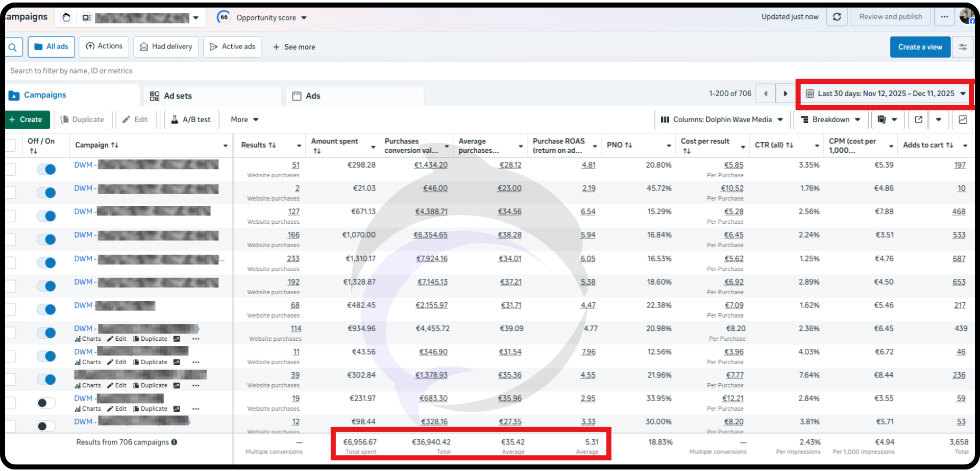The height and width of the screenshot is (471, 980).
Task: Go to next page arrow
Action: click(x=785, y=93)
